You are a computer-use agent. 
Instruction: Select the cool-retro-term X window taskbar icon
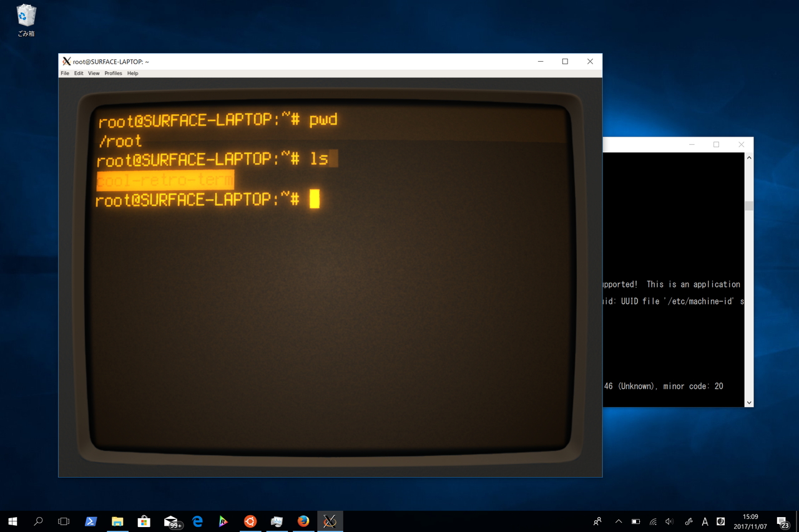(330, 521)
